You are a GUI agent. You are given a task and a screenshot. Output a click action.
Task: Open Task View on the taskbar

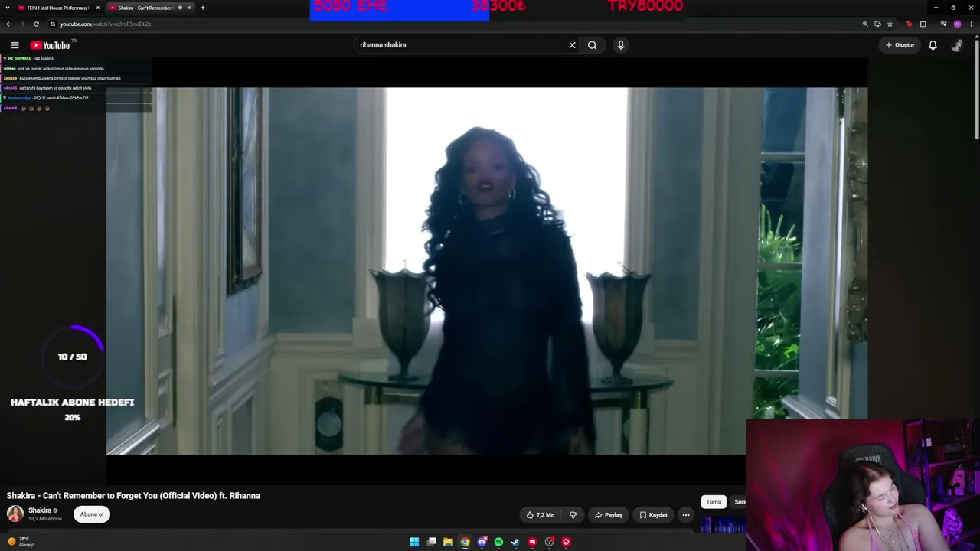tap(432, 542)
